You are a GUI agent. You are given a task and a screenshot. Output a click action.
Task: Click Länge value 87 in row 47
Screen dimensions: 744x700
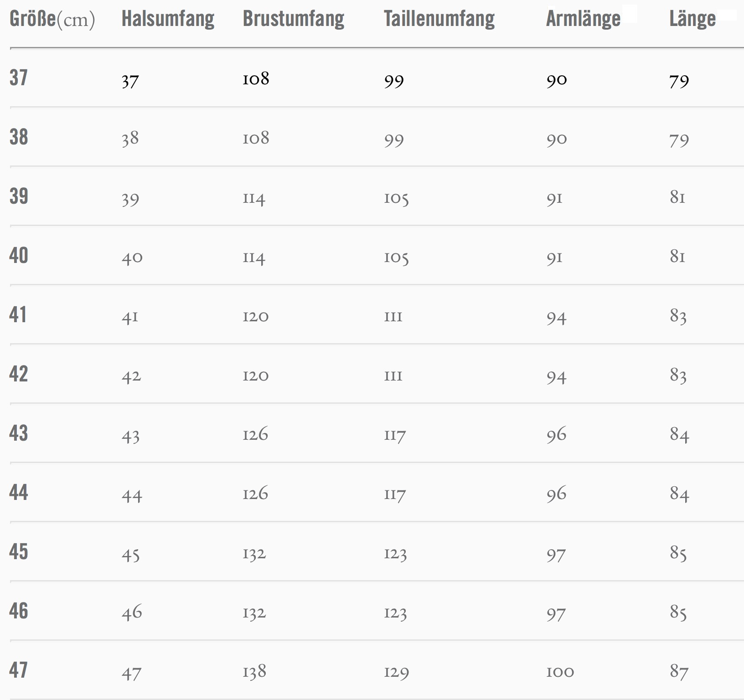click(679, 672)
